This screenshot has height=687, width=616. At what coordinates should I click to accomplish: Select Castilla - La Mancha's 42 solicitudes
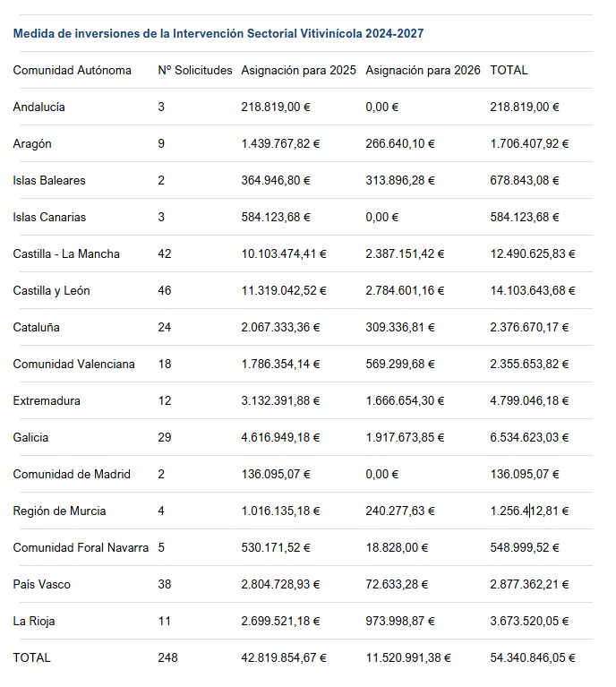click(x=164, y=254)
